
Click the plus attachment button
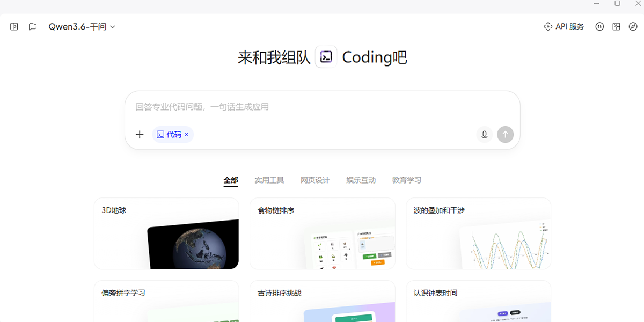point(140,135)
